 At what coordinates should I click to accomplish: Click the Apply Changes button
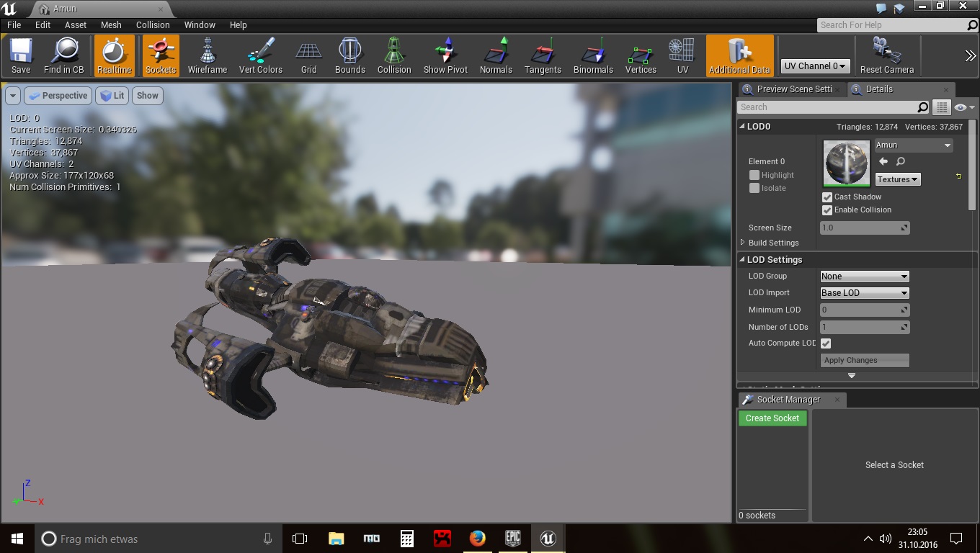click(864, 360)
